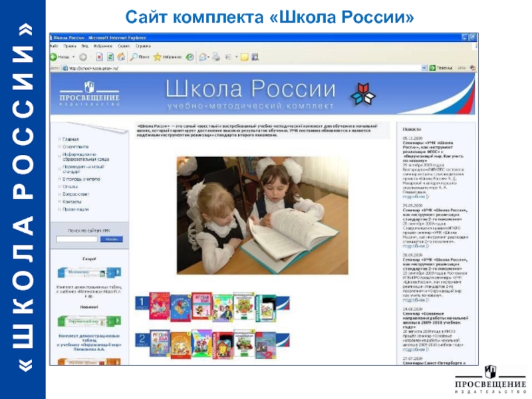Click the Edit page icon in toolbar
This screenshot has width=532, height=399.
tap(228, 57)
